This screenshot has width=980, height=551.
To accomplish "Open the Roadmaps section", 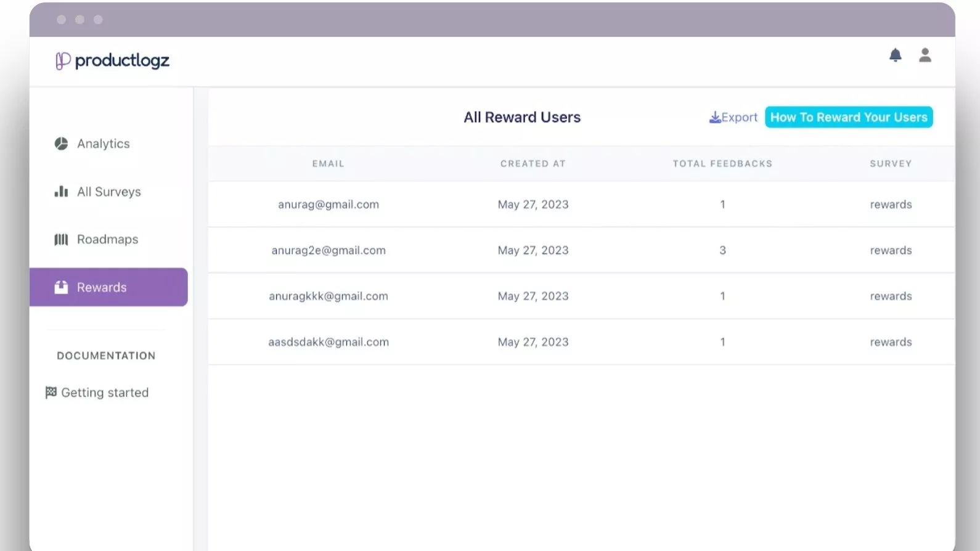I will click(x=107, y=239).
